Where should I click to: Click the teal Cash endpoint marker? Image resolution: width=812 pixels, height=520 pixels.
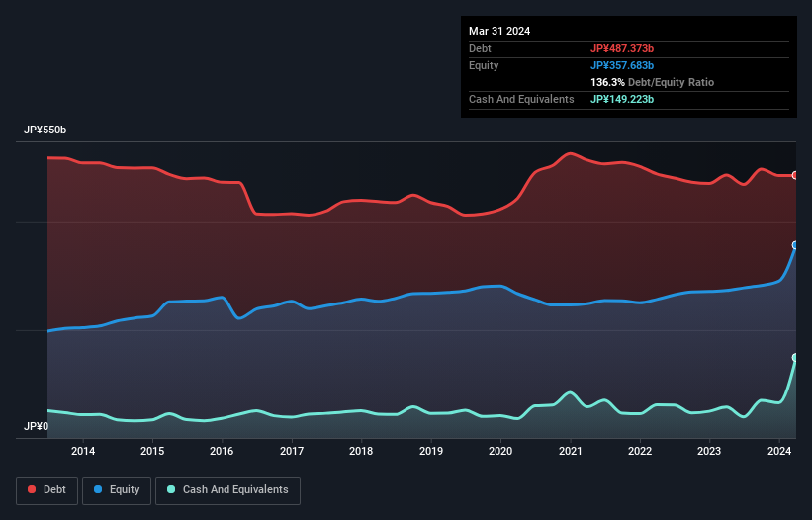(x=795, y=358)
